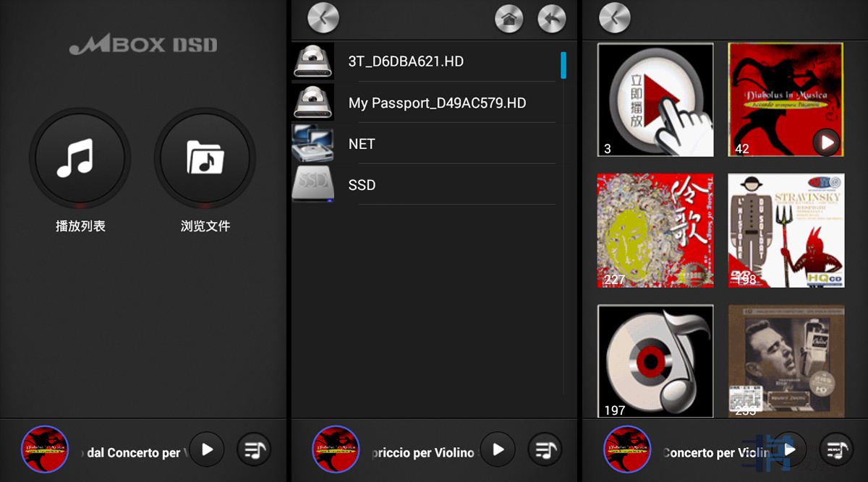Click the home icon in file browser header
Image resolution: width=868 pixels, height=482 pixels.
[509, 20]
